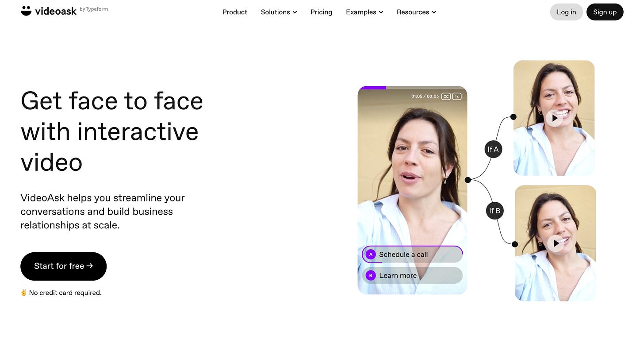Click the purple video progress bar

(372, 88)
